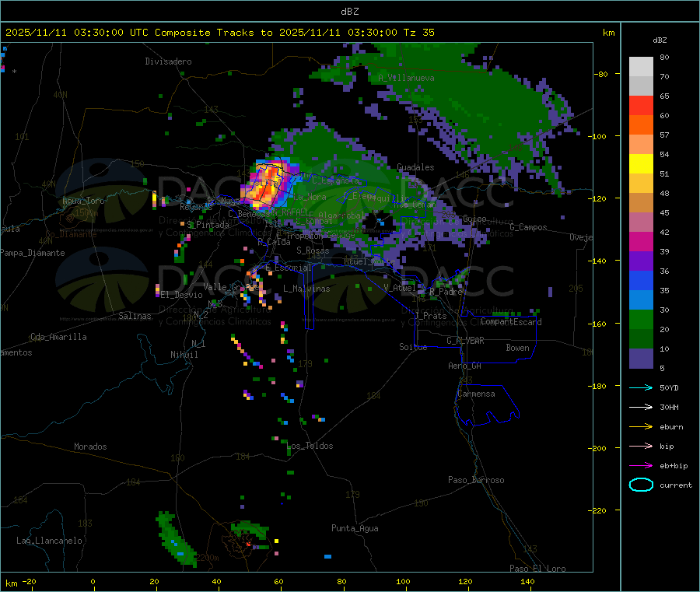Image resolution: width=700 pixels, height=592 pixels.
Task: Click the 'Carmensa' map label
Action: pyautogui.click(x=476, y=394)
